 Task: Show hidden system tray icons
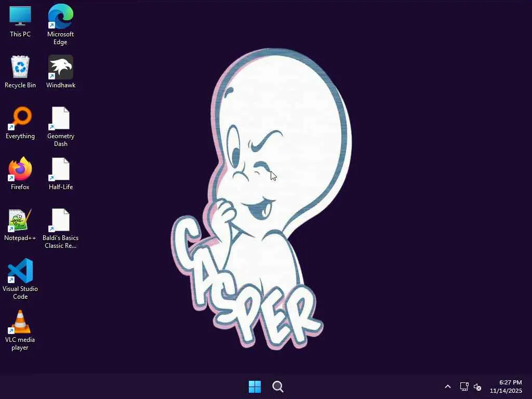[448, 387]
